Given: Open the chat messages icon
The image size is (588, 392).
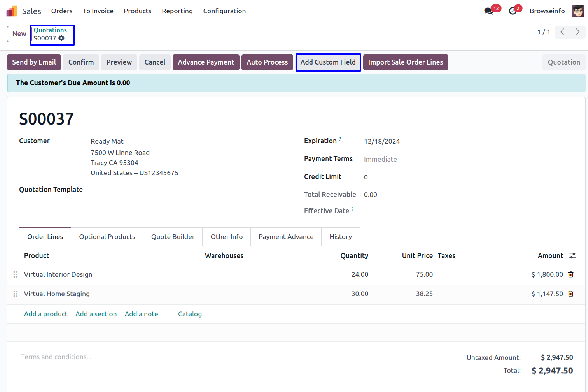Looking at the screenshot, I should pos(488,11).
